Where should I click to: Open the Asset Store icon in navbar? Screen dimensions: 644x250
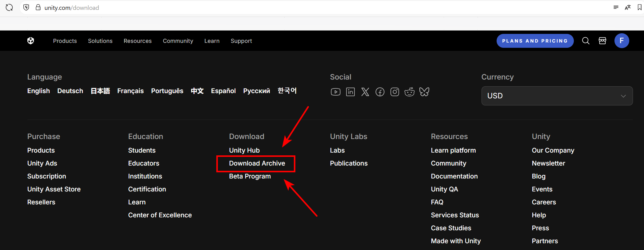coord(602,41)
